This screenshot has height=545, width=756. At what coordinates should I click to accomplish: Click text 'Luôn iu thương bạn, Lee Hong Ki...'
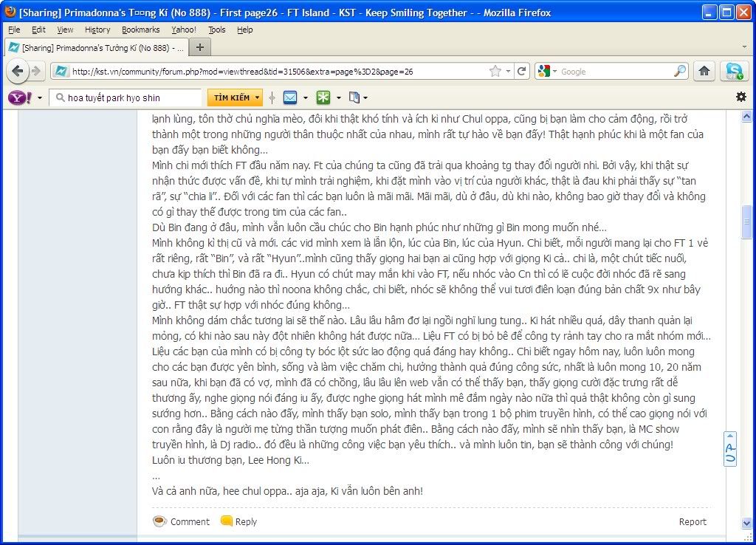click(230, 460)
